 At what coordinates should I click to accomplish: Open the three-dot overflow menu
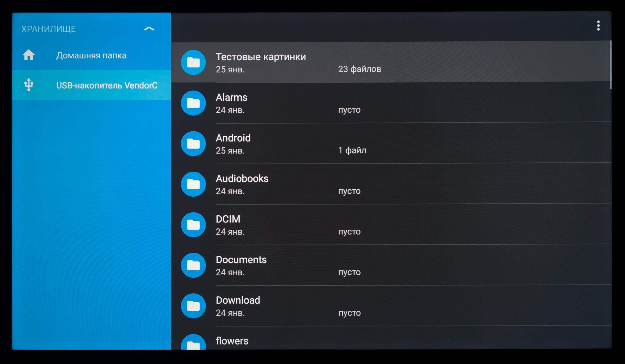598,26
